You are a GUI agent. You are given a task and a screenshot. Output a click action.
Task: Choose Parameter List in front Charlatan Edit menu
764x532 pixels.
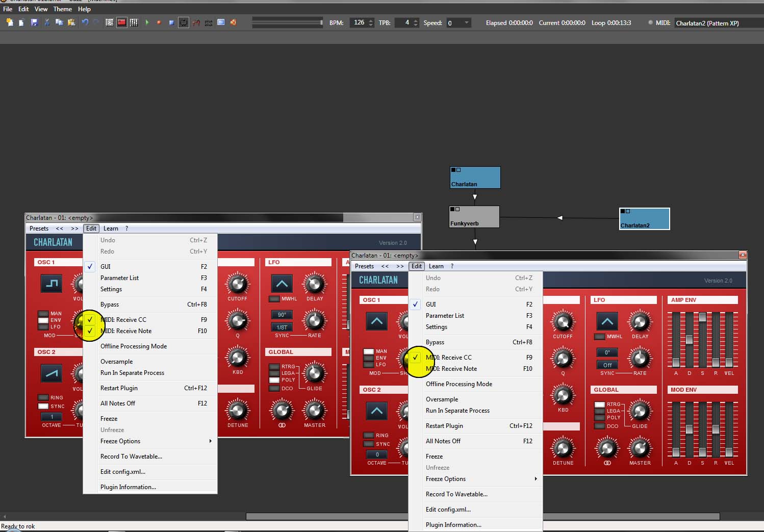475,316
